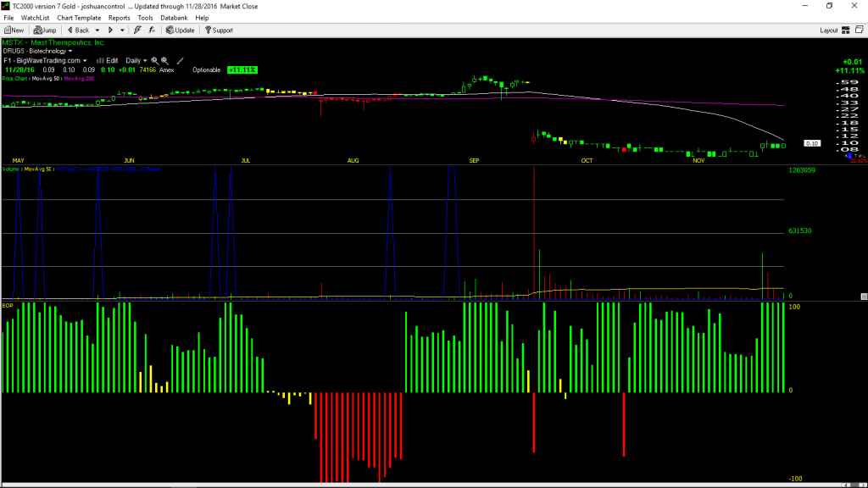Click the Optionable label

pyautogui.click(x=207, y=69)
